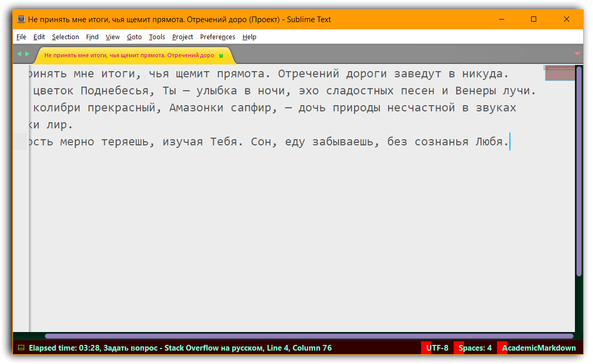Click the Elapsed time status text

65,348
